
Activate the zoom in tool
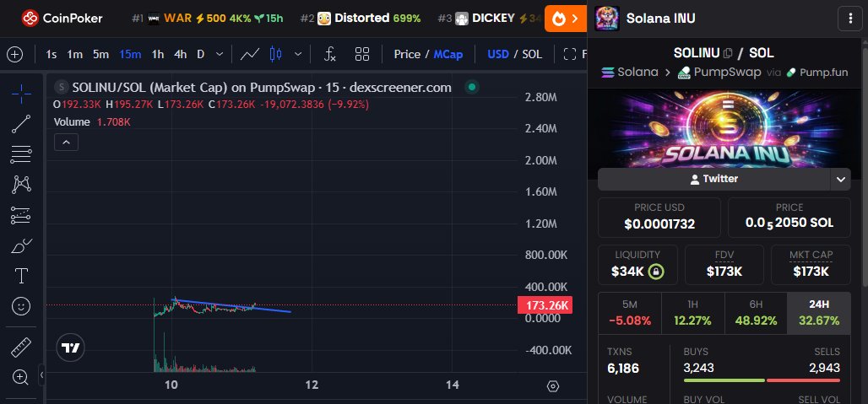[21, 378]
